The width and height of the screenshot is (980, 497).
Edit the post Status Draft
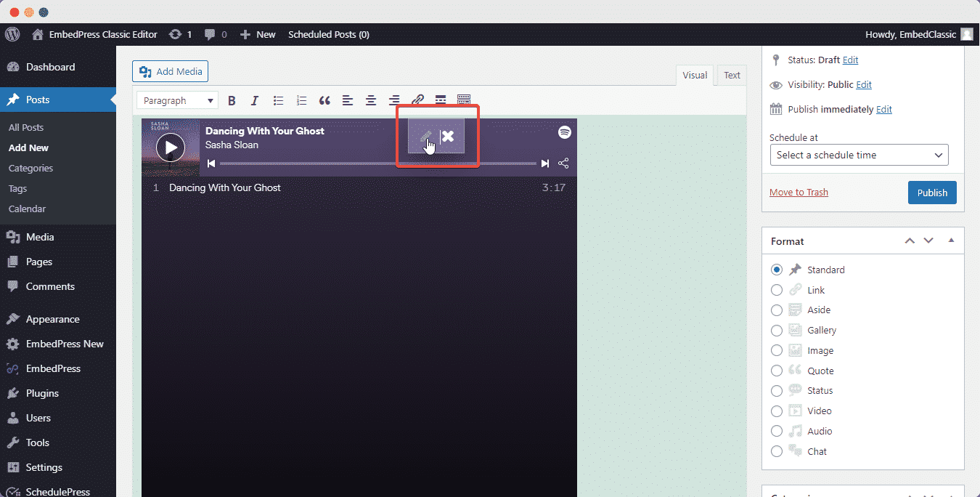coord(850,60)
